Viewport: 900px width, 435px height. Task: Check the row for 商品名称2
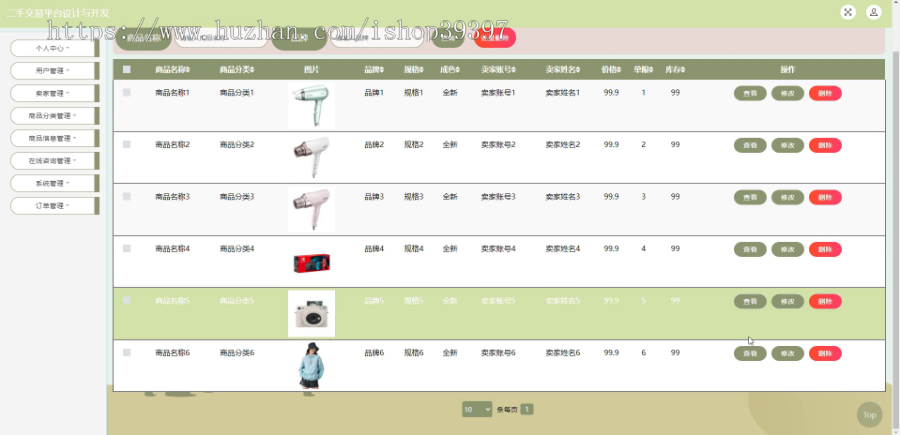(127, 144)
